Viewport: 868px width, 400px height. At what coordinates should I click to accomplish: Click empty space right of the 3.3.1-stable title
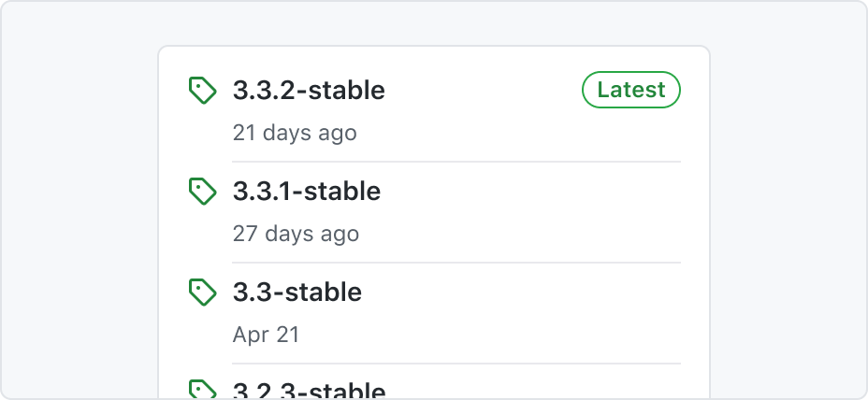(x=531, y=192)
